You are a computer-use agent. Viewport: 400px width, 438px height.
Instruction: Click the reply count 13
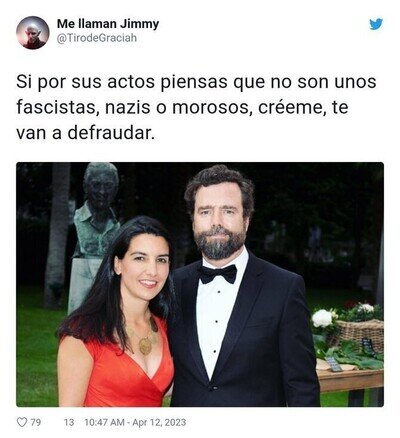(x=69, y=422)
